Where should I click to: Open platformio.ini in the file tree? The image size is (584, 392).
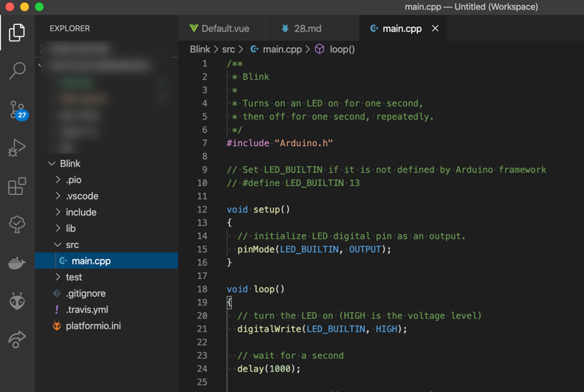(x=93, y=326)
